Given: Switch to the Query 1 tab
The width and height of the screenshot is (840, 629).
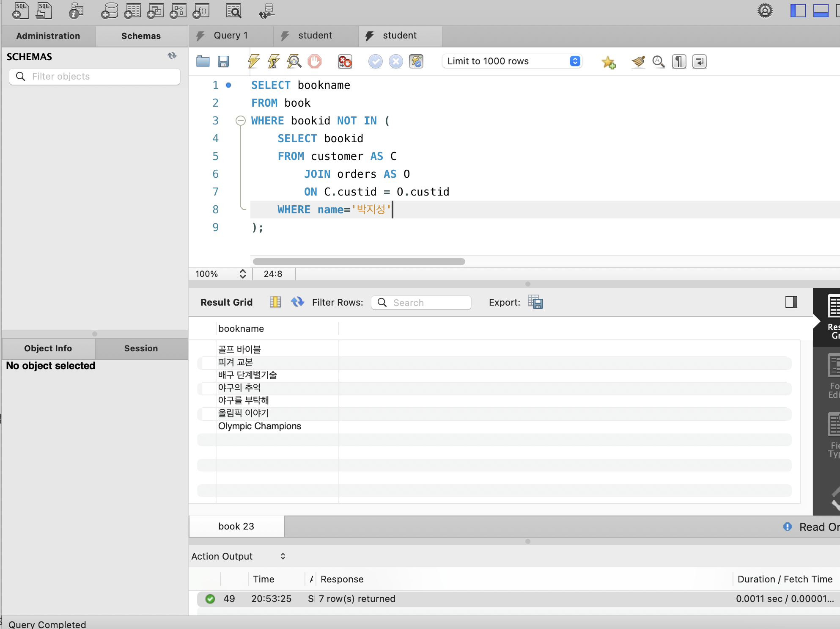Looking at the screenshot, I should [231, 36].
